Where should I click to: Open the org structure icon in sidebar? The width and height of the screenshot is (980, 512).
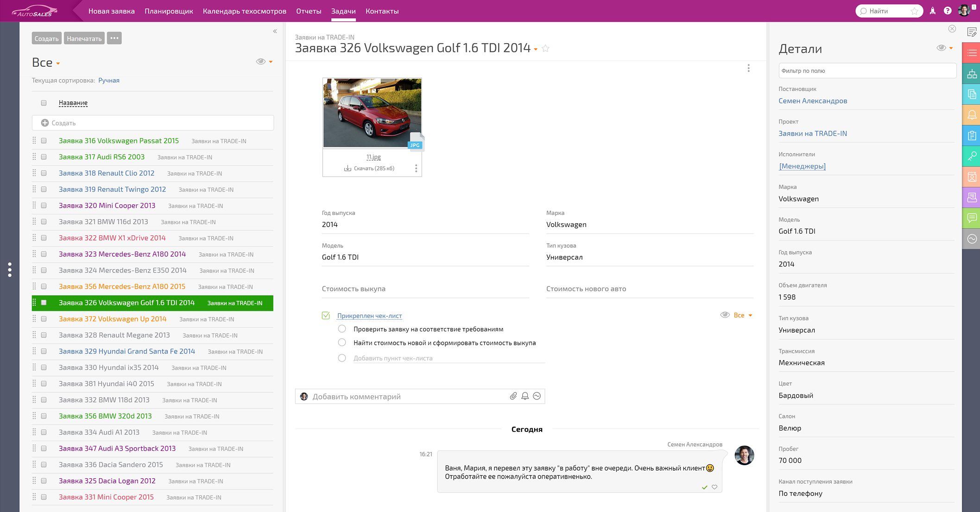tap(972, 74)
